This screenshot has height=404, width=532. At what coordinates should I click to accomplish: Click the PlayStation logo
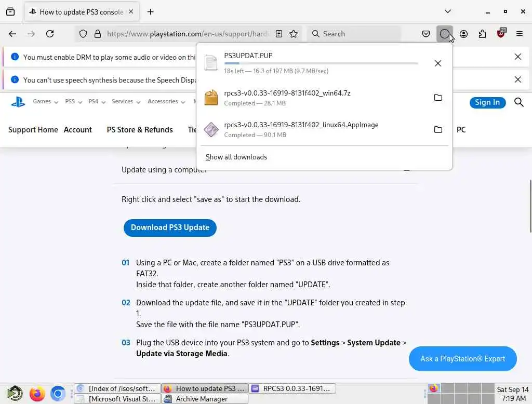pyautogui.click(x=18, y=102)
